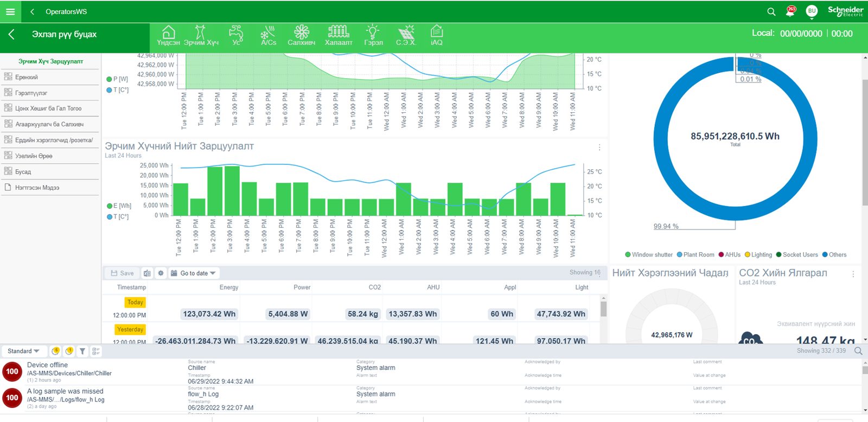Open the A/Cs air conditioning page
Screen dimensions: 868x422
pos(268,36)
